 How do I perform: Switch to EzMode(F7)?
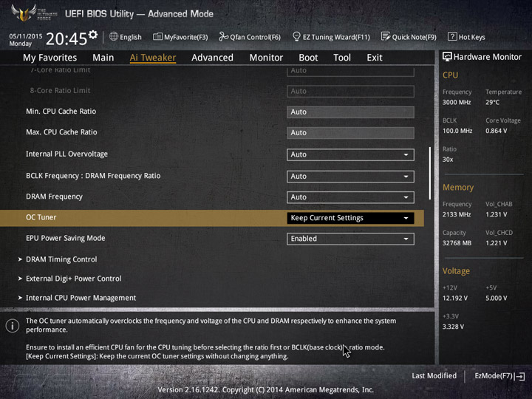pos(499,376)
